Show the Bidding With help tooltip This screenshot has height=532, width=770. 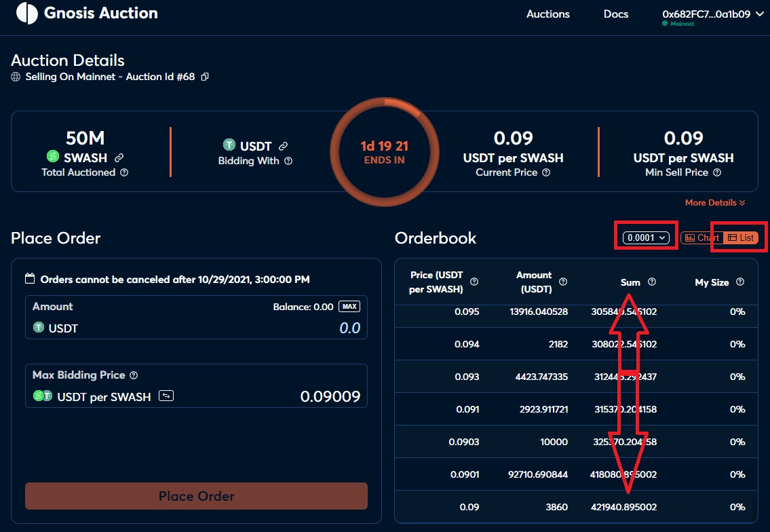288,161
